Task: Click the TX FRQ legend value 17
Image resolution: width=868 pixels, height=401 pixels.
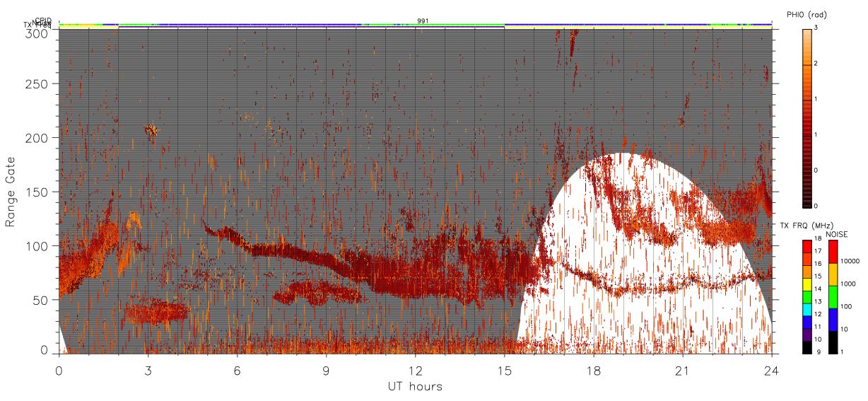Action: 816,251
